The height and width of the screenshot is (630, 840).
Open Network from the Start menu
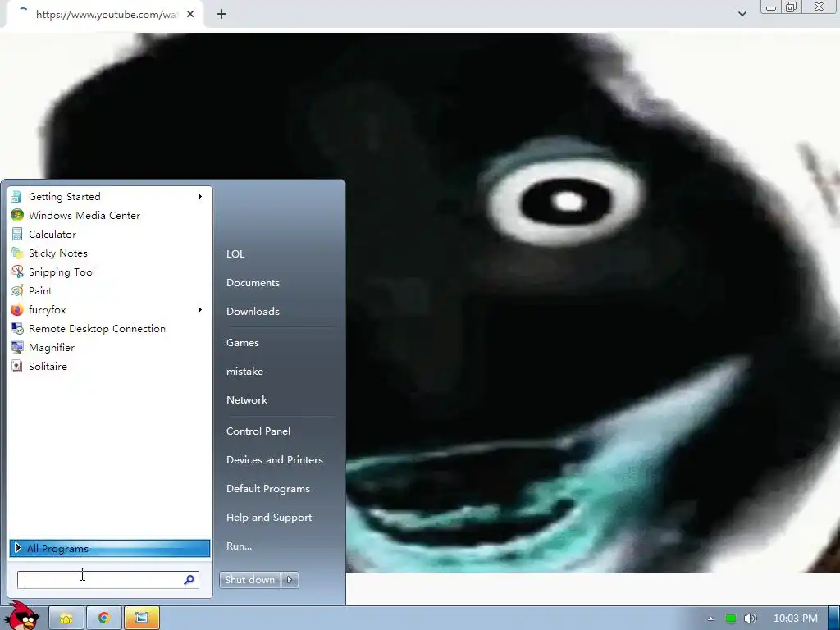click(x=247, y=400)
